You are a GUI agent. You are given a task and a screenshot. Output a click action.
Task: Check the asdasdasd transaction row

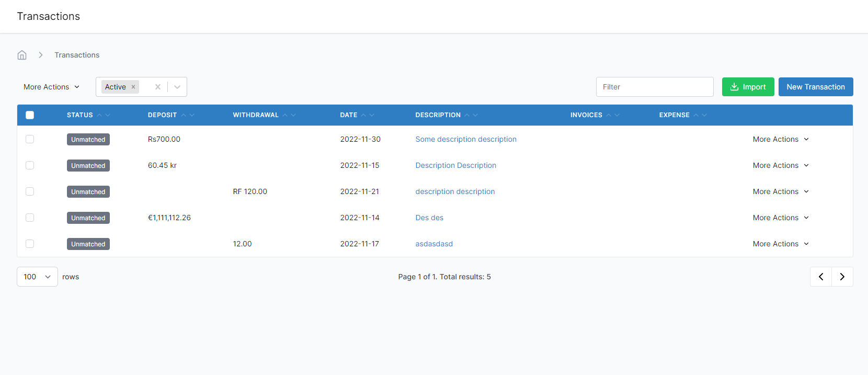click(30, 244)
